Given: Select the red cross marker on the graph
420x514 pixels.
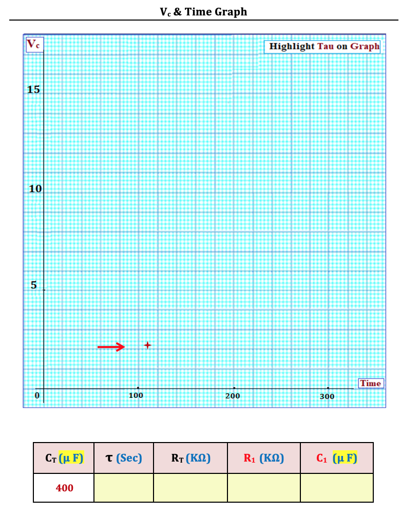Looking at the screenshot, I should [147, 345].
